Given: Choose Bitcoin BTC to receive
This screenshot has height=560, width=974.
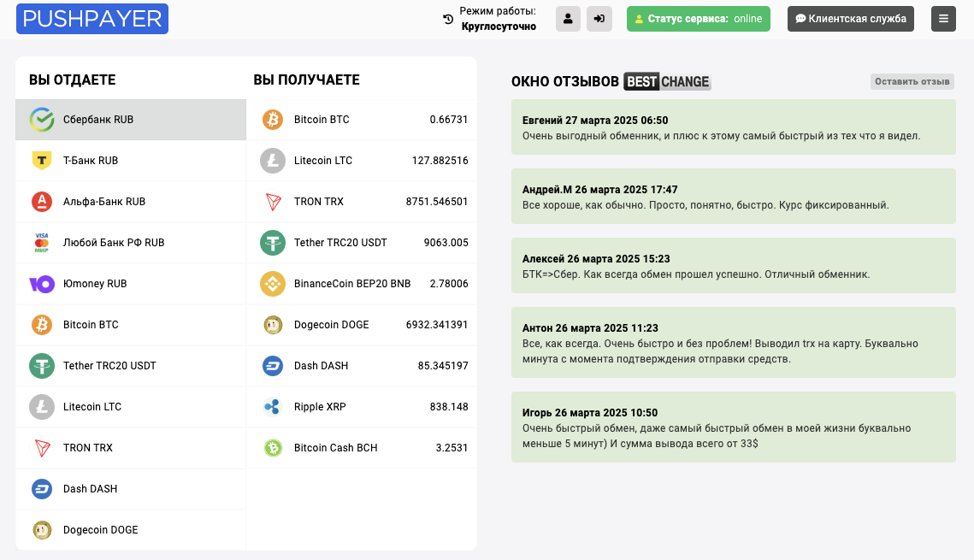Looking at the screenshot, I should (362, 119).
